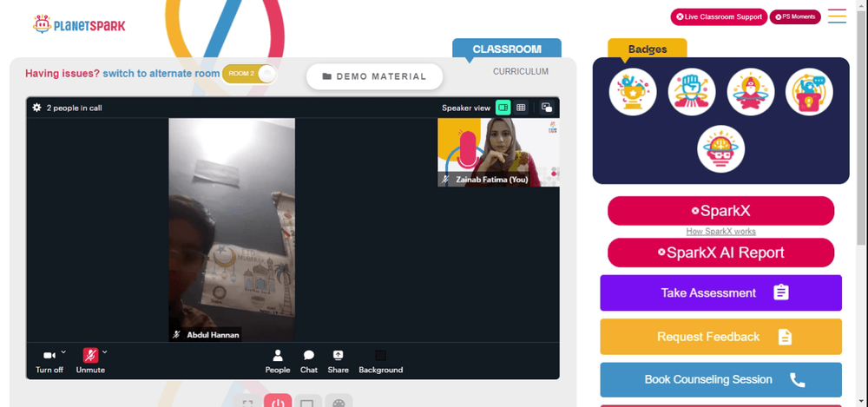Screen dimensions: 868x407
Task: Open the Badges tab
Action: [648, 49]
